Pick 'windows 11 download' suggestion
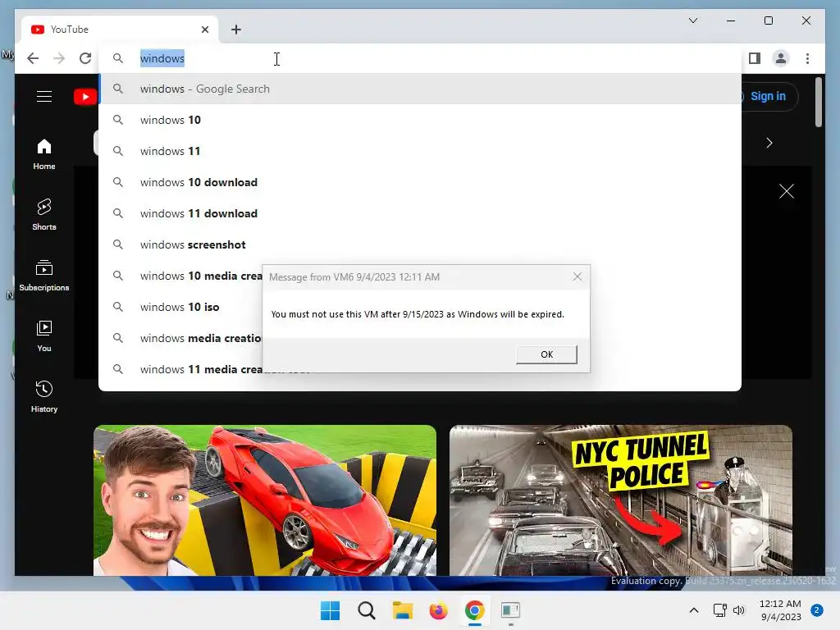 420,213
